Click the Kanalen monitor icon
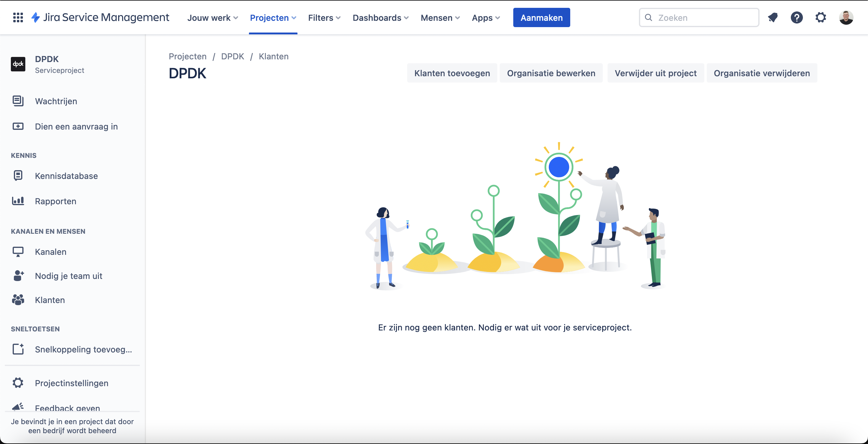868x444 pixels. 18,252
